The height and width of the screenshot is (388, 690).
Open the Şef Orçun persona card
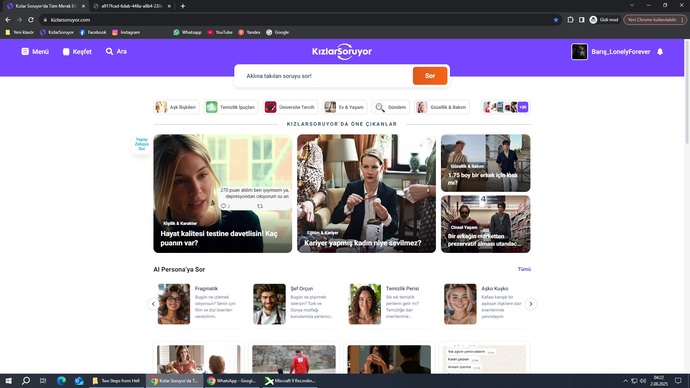(294, 304)
